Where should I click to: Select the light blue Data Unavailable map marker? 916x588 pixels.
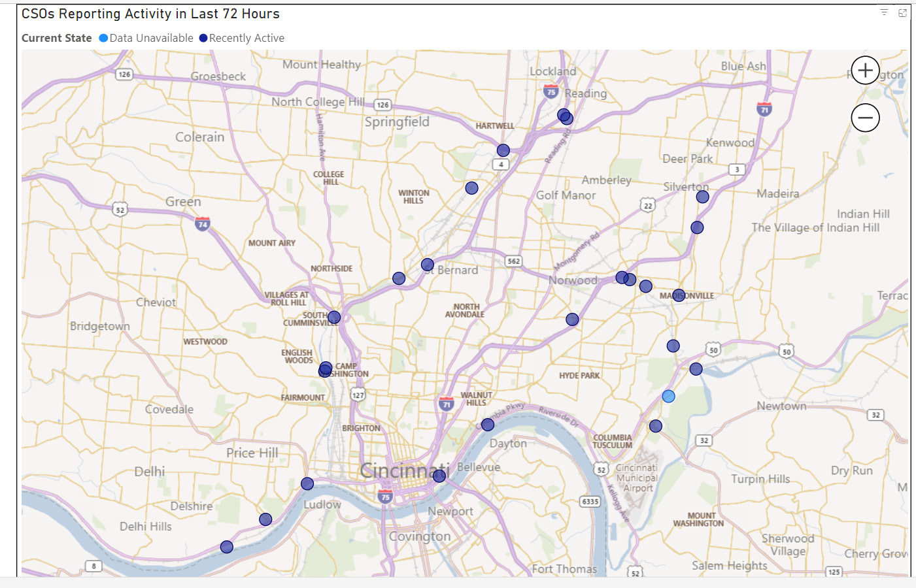coord(668,397)
